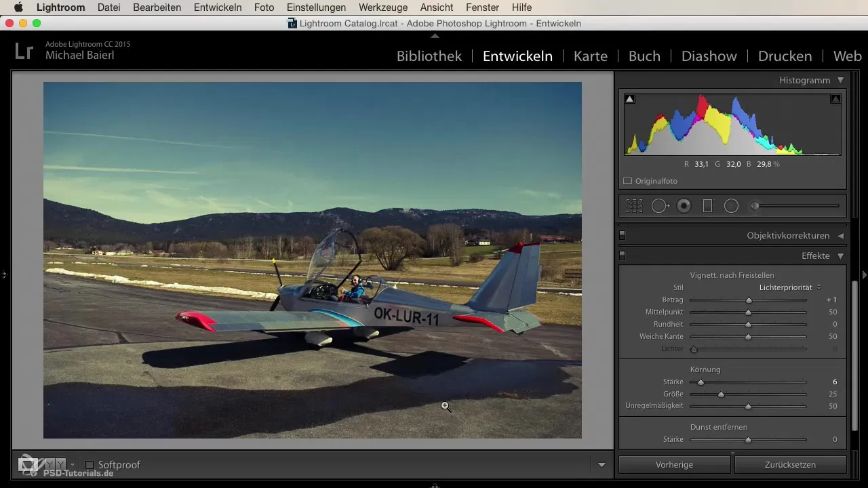
Task: Open the Stil Lichterpriorität dropdown
Action: point(790,287)
